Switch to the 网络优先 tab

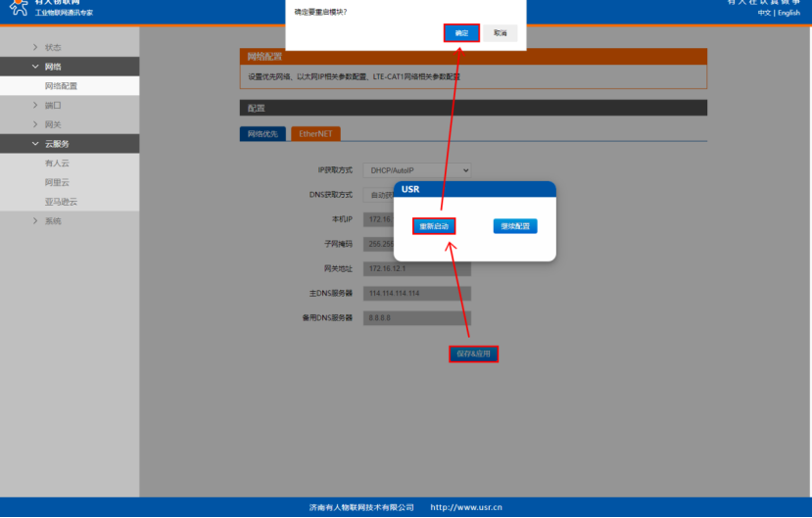[x=263, y=134]
